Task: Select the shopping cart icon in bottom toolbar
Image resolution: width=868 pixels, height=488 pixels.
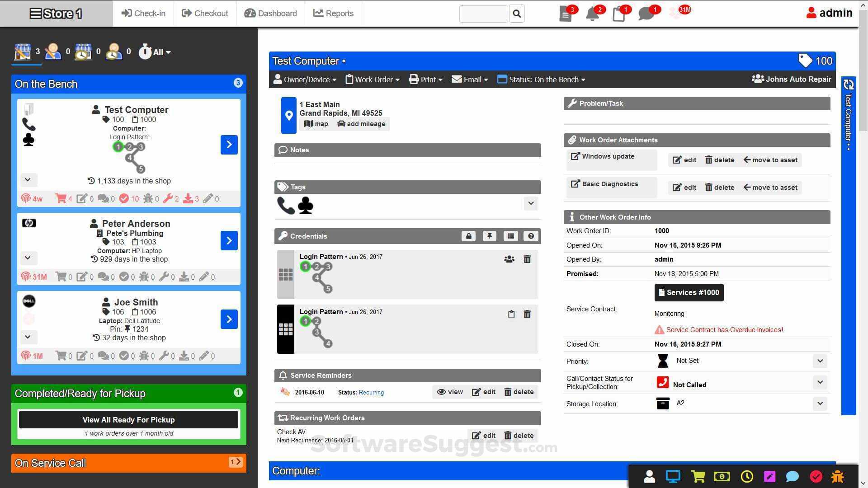Action: [698, 476]
